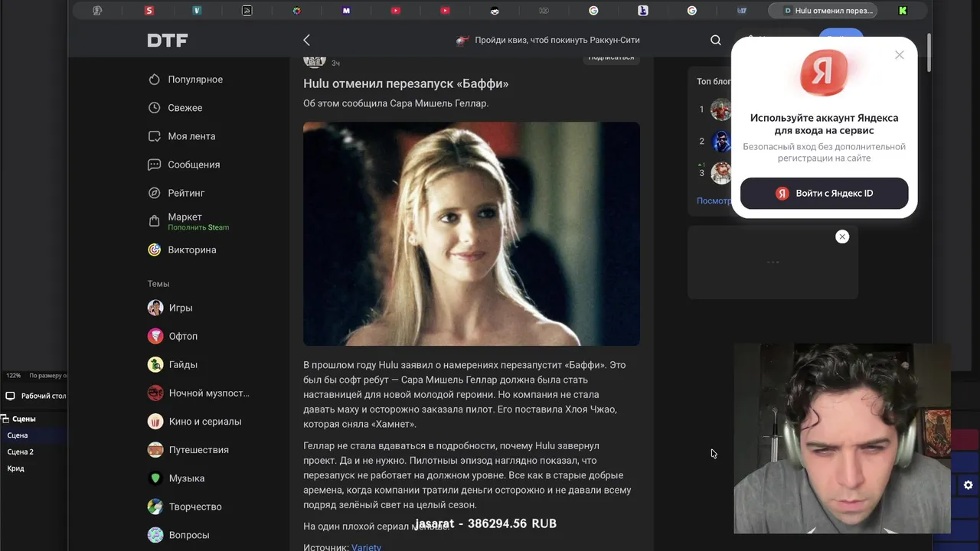This screenshot has height=551, width=980.
Task: Open the Музыка topic
Action: (187, 478)
